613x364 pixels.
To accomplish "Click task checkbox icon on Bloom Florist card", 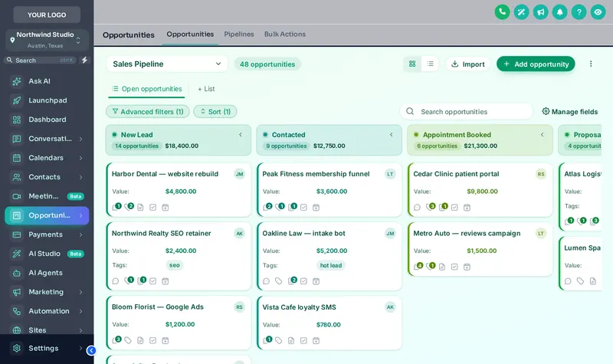I will 152,340.
